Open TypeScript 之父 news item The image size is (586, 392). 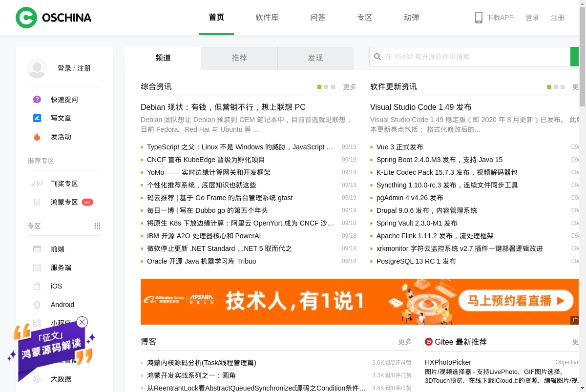click(x=240, y=147)
